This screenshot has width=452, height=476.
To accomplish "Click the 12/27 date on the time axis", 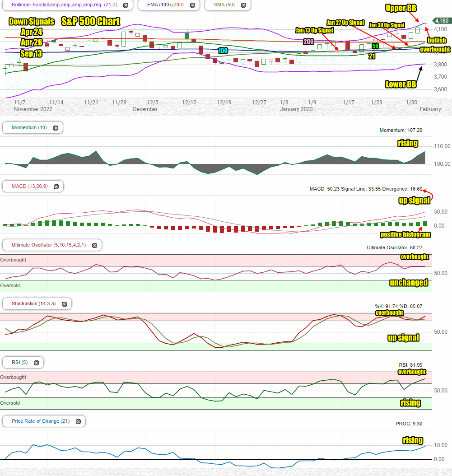I will [259, 103].
